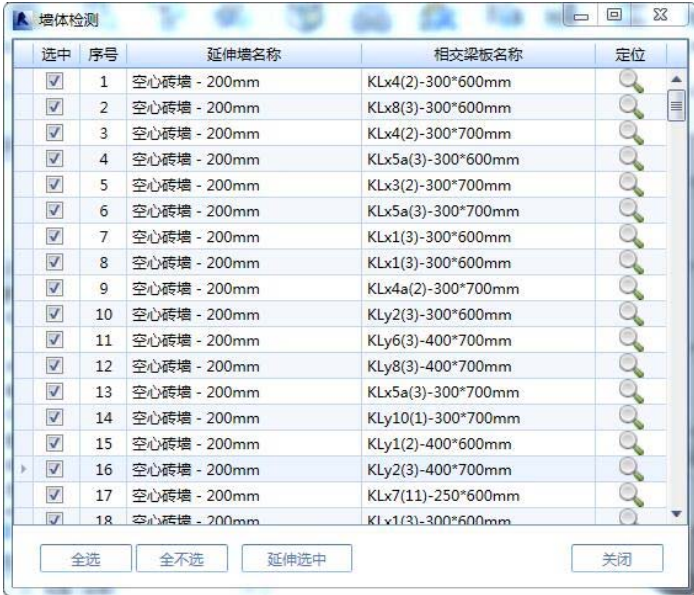Click the locate icon in row 17
Screen dimensions: 694x595
tap(631, 495)
